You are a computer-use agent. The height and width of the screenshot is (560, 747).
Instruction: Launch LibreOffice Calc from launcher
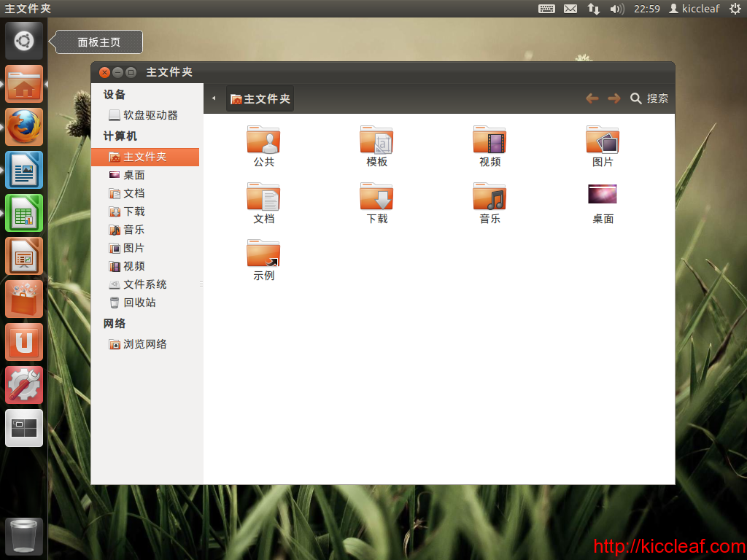(x=24, y=213)
